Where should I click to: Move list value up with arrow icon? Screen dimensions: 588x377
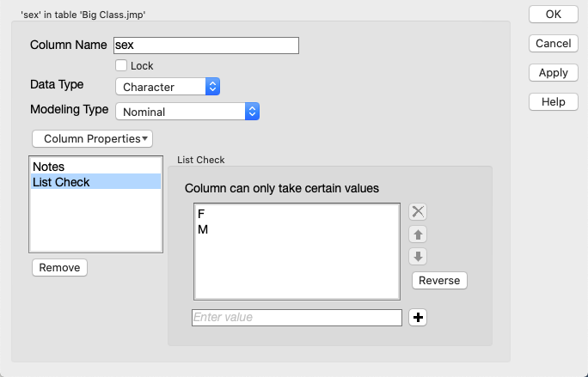pyautogui.click(x=418, y=234)
